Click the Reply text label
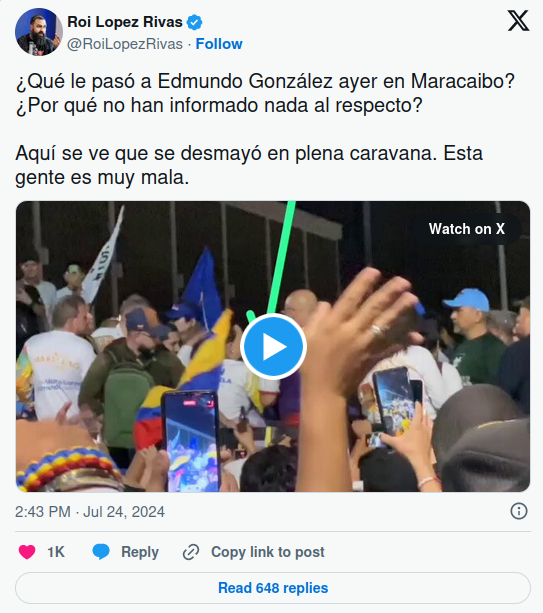543x613 pixels. pyautogui.click(x=140, y=552)
